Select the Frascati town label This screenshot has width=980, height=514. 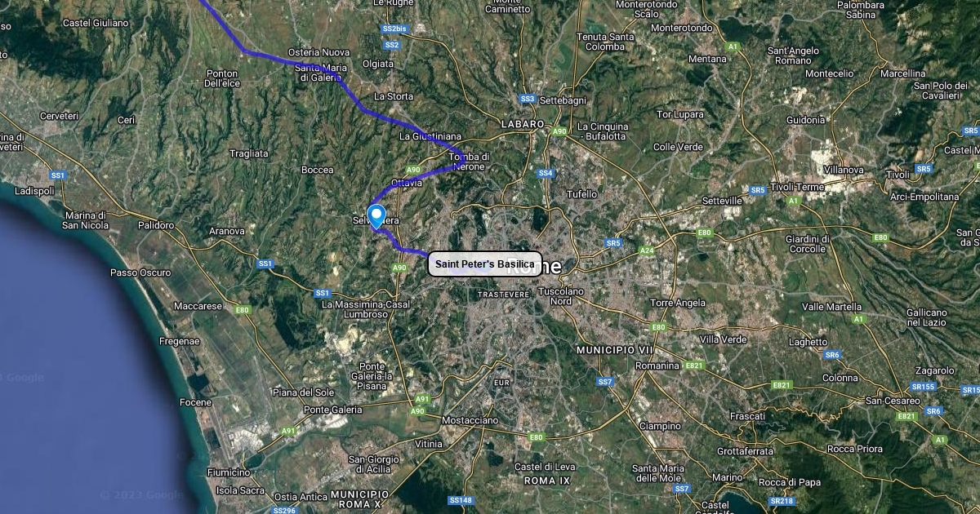(747, 416)
